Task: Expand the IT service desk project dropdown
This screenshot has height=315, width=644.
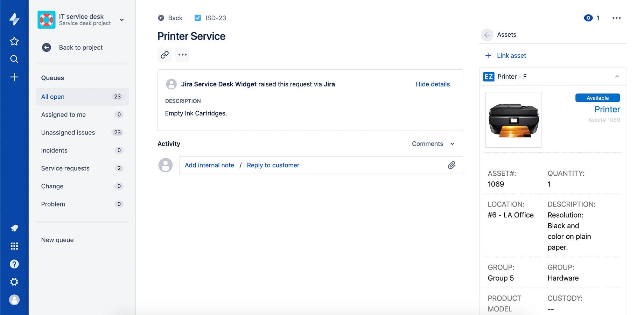Action: (x=121, y=20)
